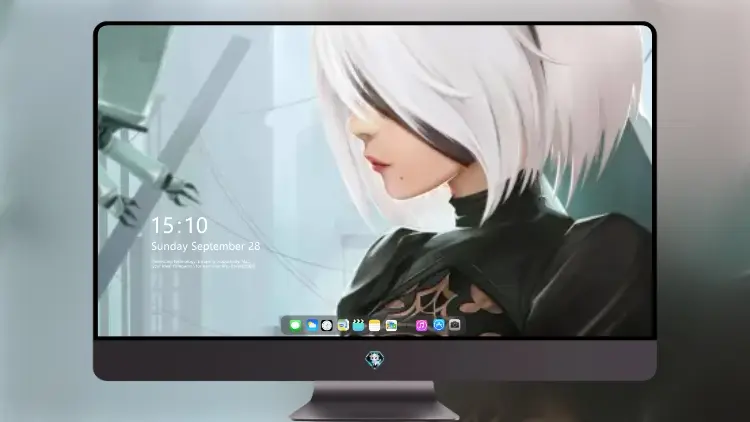This screenshot has width=750, height=422.
Task: Open the gray Camera app in dock
Action: [x=454, y=325]
